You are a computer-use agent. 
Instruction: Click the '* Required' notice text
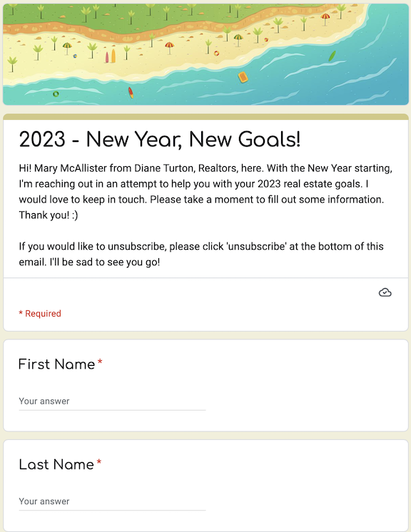[40, 314]
